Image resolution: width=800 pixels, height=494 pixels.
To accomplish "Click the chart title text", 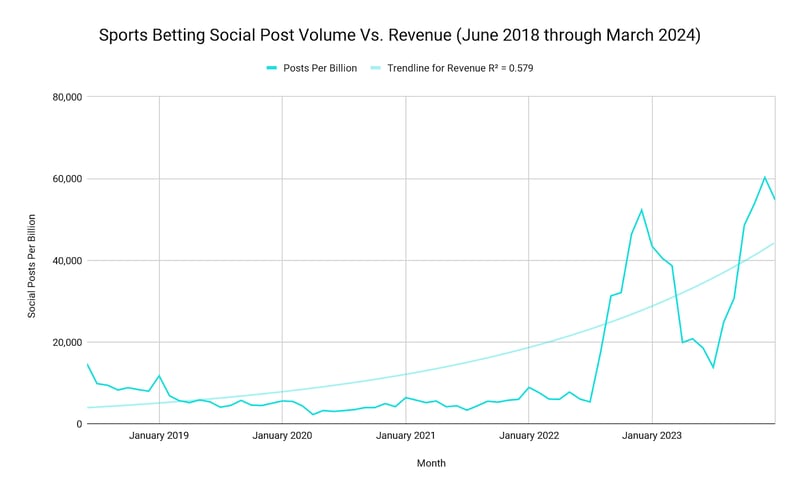I will tap(401, 36).
